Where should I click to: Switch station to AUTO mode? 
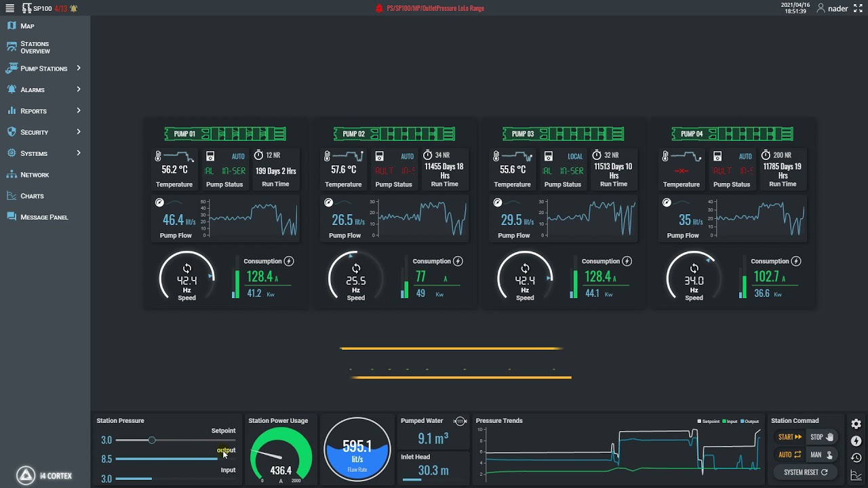point(789,455)
